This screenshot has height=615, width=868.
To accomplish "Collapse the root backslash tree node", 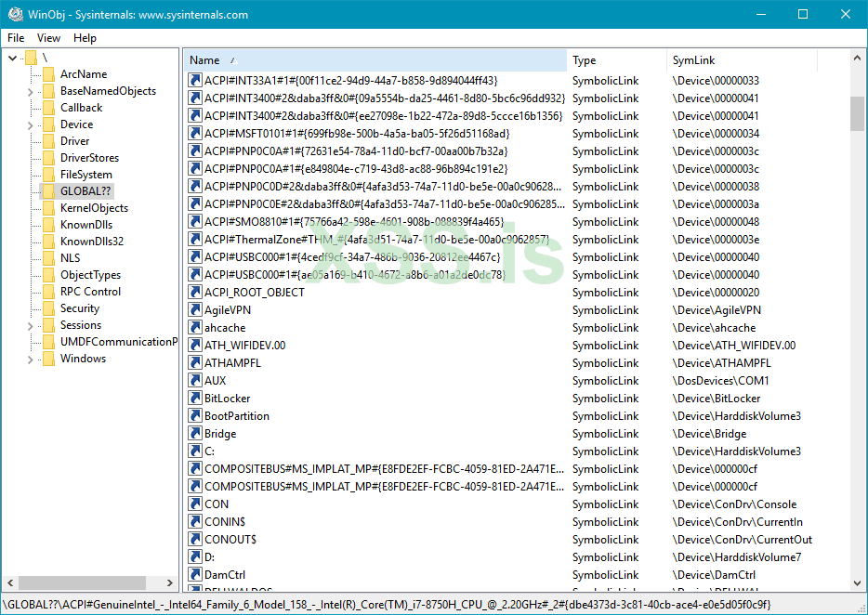I will pyautogui.click(x=13, y=58).
